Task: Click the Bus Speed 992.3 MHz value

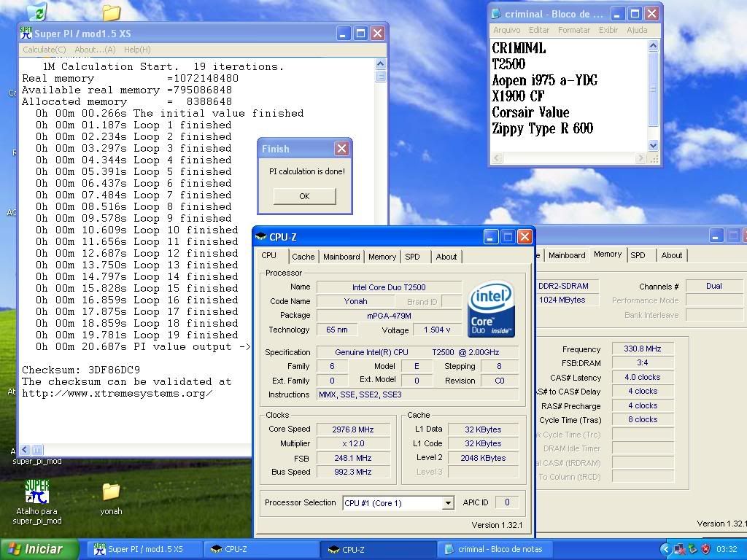Action: tap(353, 472)
